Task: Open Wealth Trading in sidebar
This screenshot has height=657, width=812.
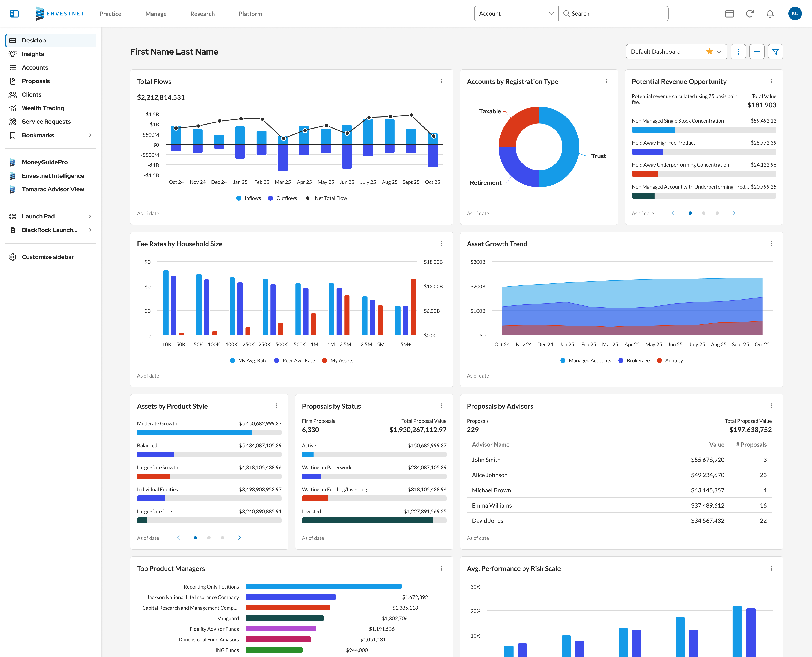Action: [x=50, y=108]
